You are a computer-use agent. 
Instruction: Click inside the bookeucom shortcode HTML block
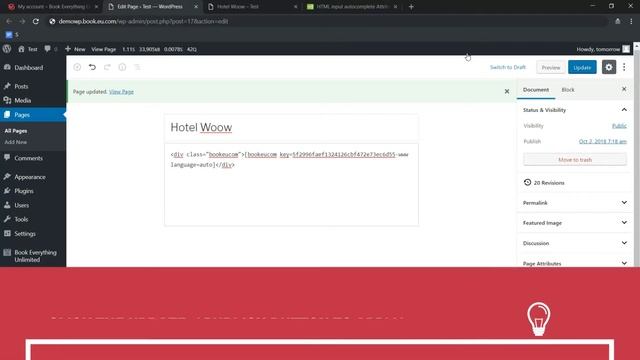[291, 184]
